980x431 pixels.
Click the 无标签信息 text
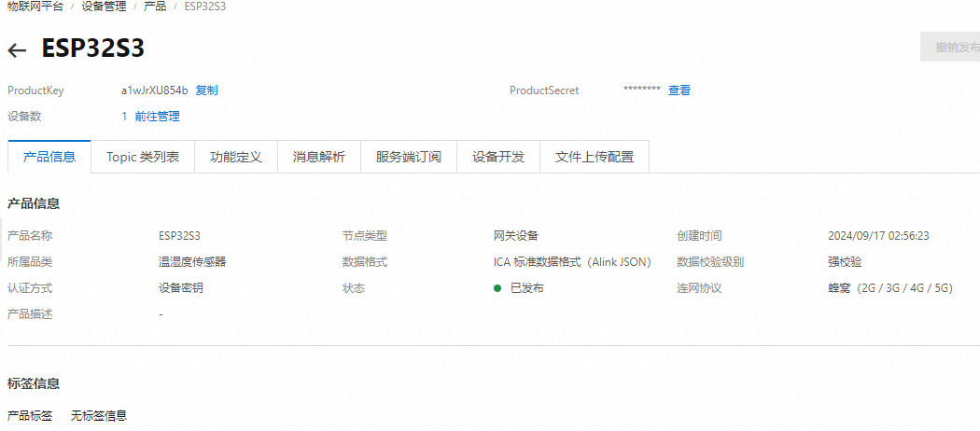(x=99, y=415)
